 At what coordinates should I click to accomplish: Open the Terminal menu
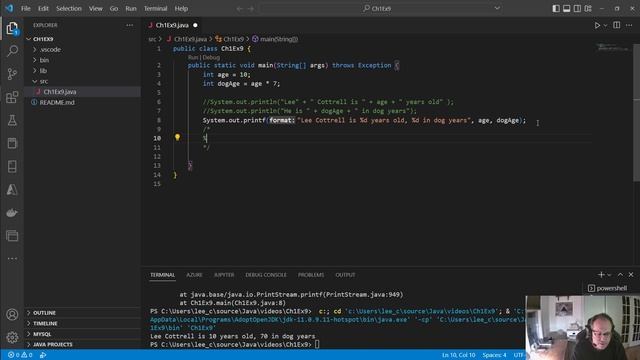[x=156, y=9]
